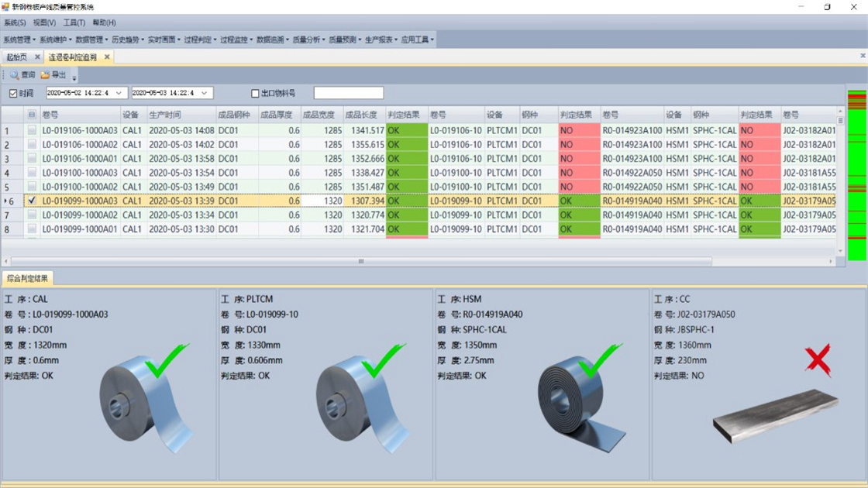
Task: Click the 导出 (export) folder icon
Action: coord(45,75)
